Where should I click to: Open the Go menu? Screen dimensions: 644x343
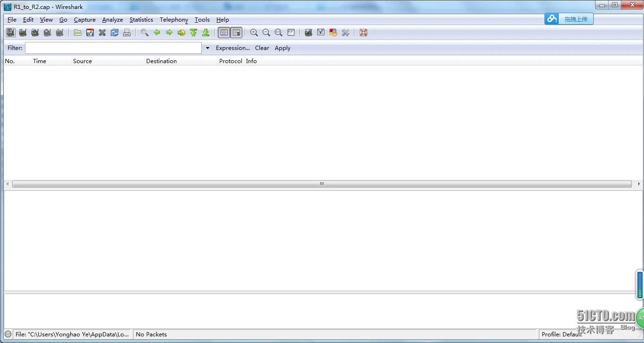pyautogui.click(x=63, y=20)
